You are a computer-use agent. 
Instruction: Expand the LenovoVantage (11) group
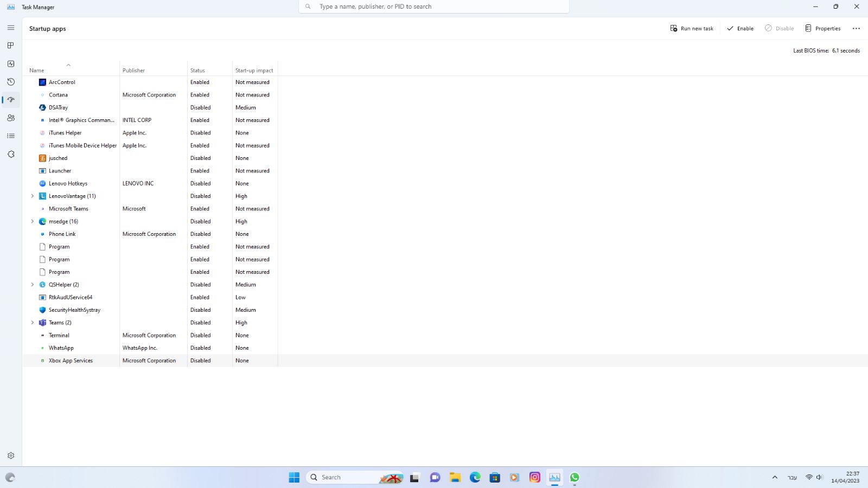tap(32, 196)
